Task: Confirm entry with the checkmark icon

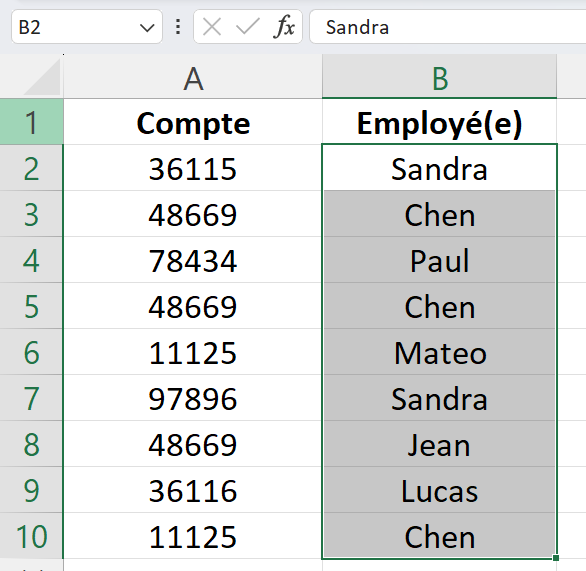Action: pos(247,27)
